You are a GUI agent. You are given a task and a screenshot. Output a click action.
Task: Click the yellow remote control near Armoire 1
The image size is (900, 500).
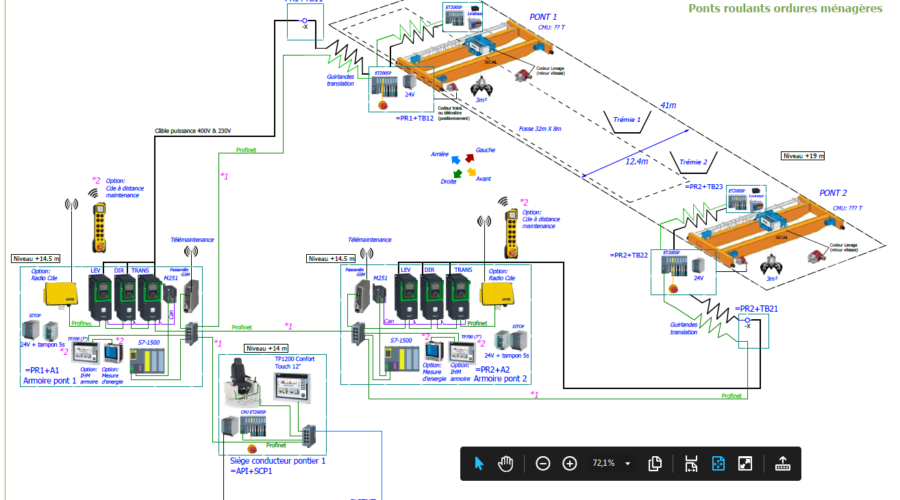pyautogui.click(x=99, y=227)
